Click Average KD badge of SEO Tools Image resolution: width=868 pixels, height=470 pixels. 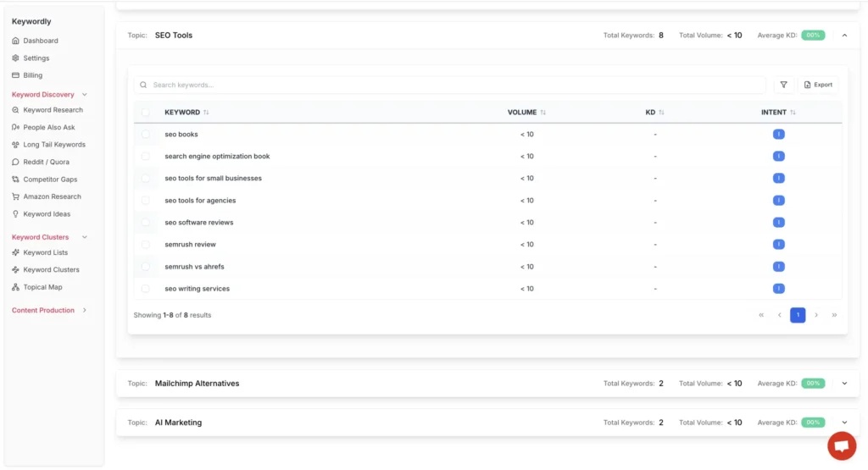pyautogui.click(x=813, y=36)
